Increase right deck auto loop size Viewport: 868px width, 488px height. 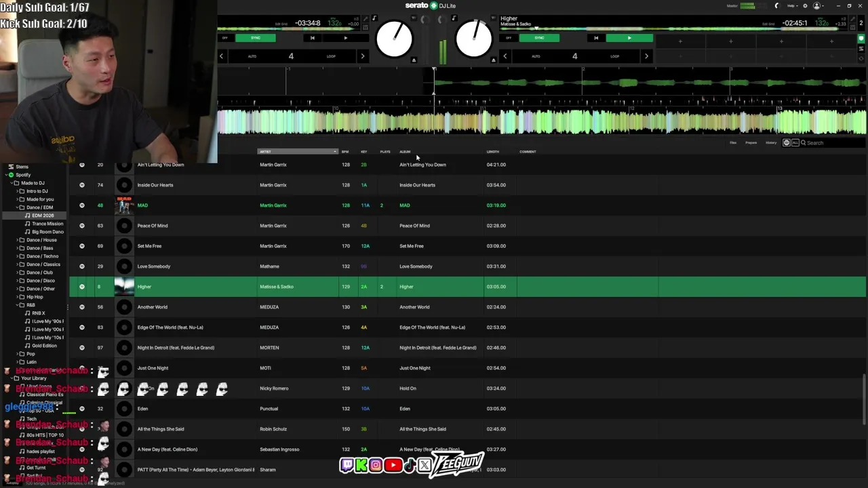tap(646, 56)
